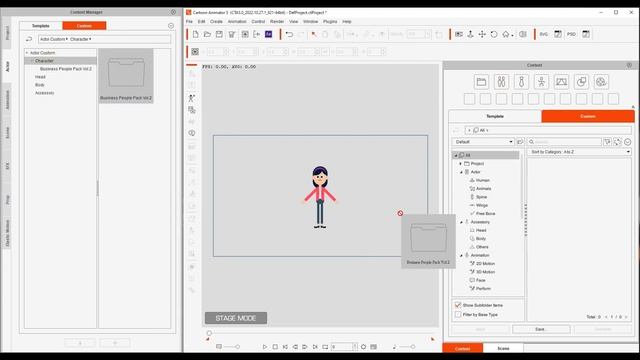This screenshot has height=360, width=640.
Task: Collapse the Animation tree node
Action: click(461, 255)
